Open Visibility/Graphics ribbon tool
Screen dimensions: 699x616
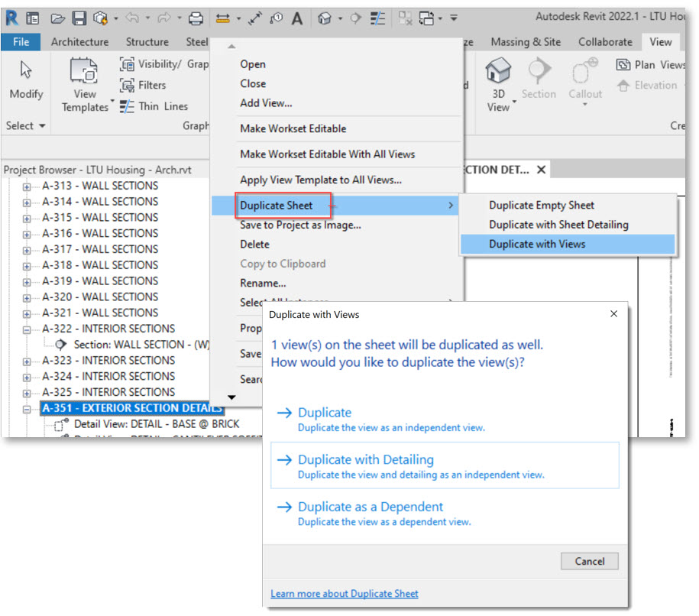164,64
